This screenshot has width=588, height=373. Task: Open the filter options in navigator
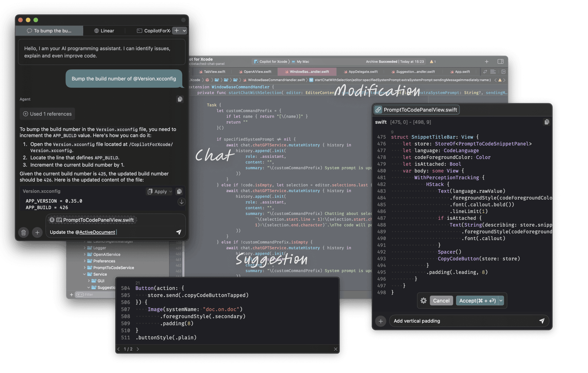coord(80,295)
